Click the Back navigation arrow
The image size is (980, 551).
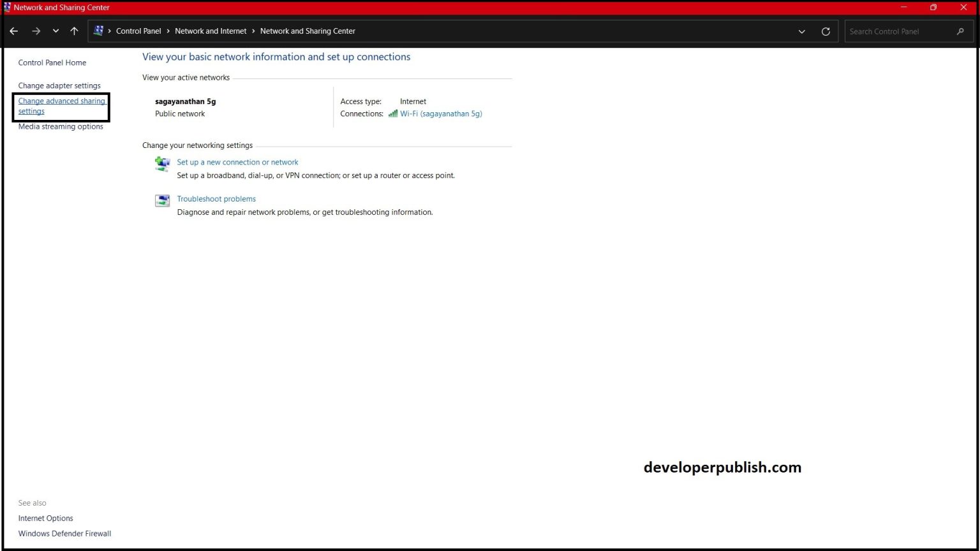point(13,31)
